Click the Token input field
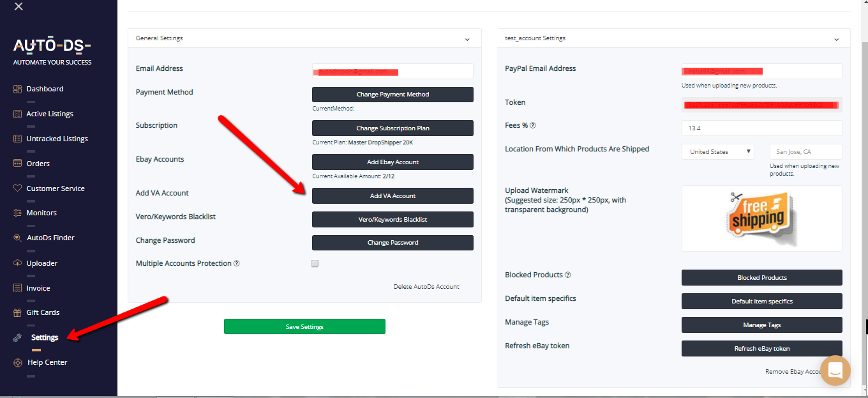 tap(762, 105)
